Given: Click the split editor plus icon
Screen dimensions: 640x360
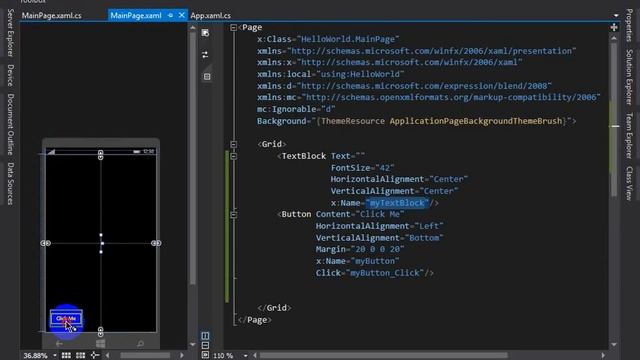Looking at the screenshot, I should [x=614, y=27].
